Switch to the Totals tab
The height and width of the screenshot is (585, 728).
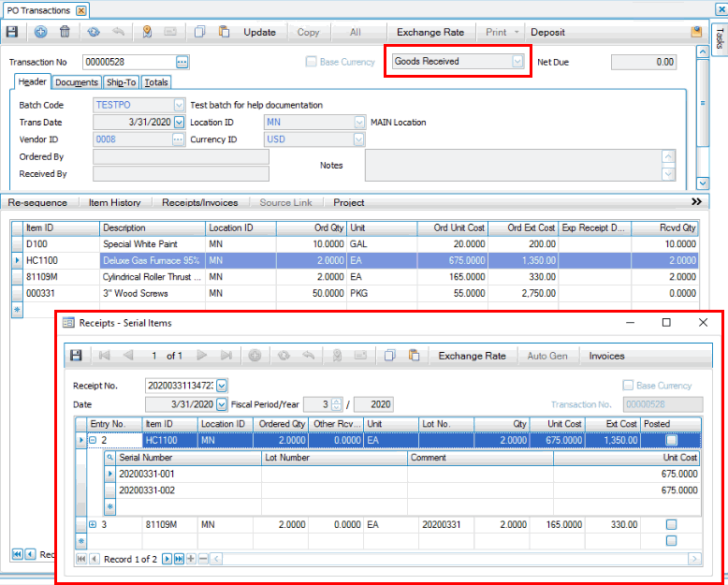[x=156, y=82]
